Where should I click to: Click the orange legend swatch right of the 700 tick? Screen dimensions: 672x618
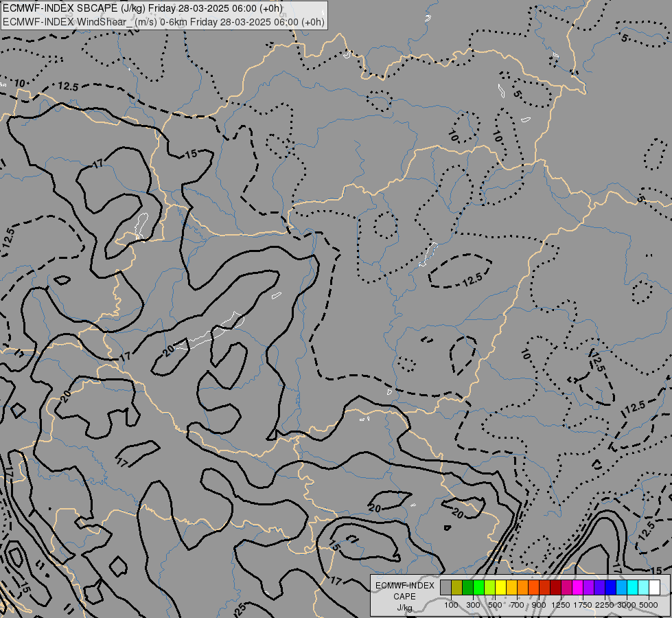(523, 588)
